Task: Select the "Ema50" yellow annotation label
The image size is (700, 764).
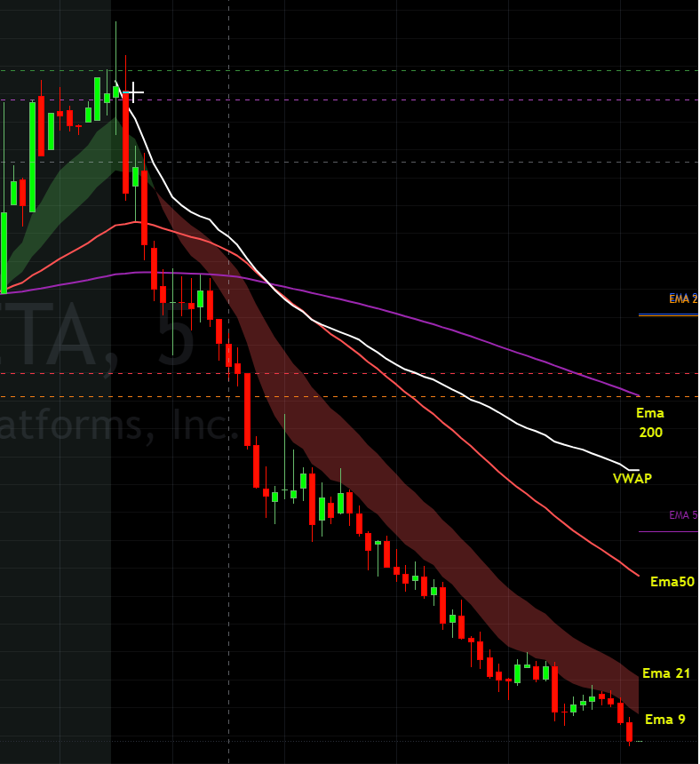Action: click(x=672, y=581)
